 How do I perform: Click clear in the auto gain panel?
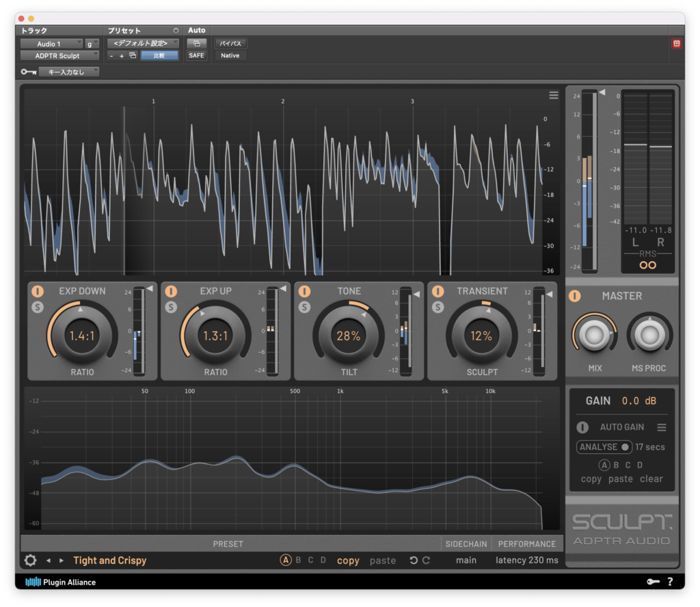coord(651,479)
